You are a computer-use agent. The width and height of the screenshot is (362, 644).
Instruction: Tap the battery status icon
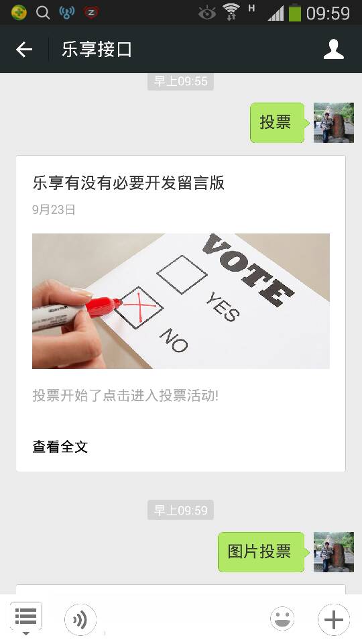tap(295, 12)
